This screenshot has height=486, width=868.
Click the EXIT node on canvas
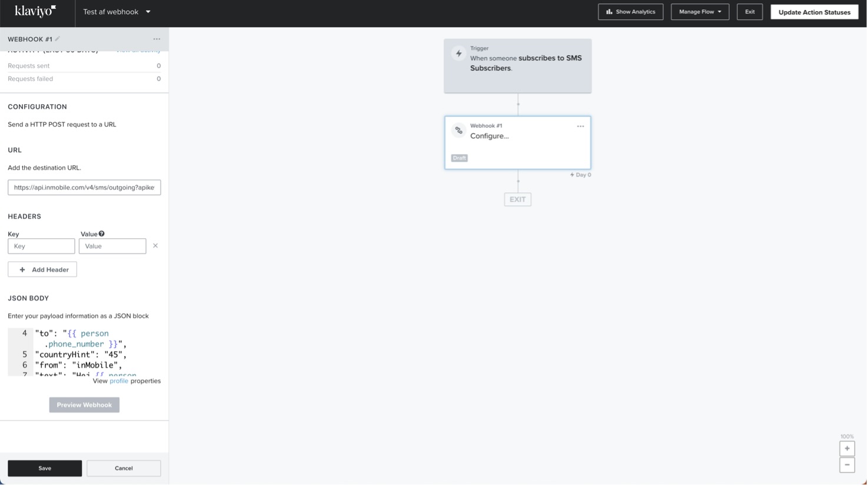(x=518, y=200)
